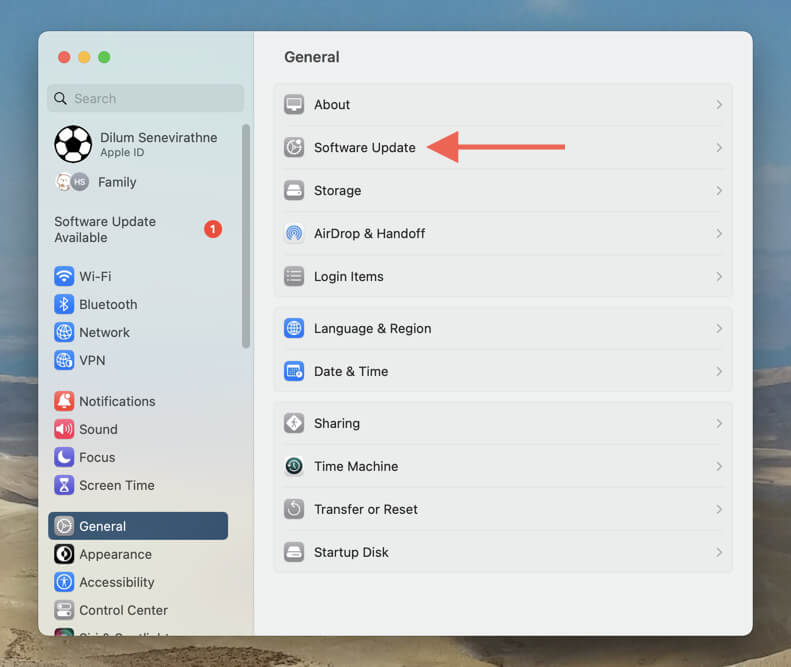The width and height of the screenshot is (791, 667).
Task: Click the Family avatars icon
Action: tap(72, 182)
